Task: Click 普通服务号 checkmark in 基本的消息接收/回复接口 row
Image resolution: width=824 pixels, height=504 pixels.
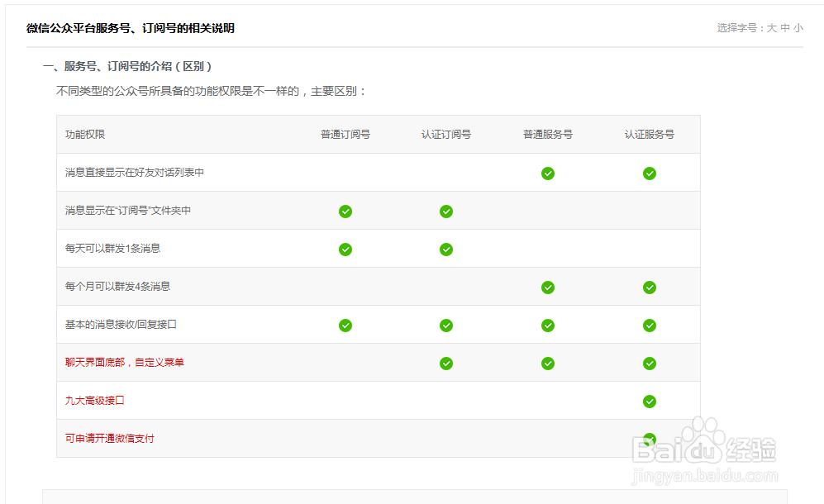Action: (x=548, y=326)
